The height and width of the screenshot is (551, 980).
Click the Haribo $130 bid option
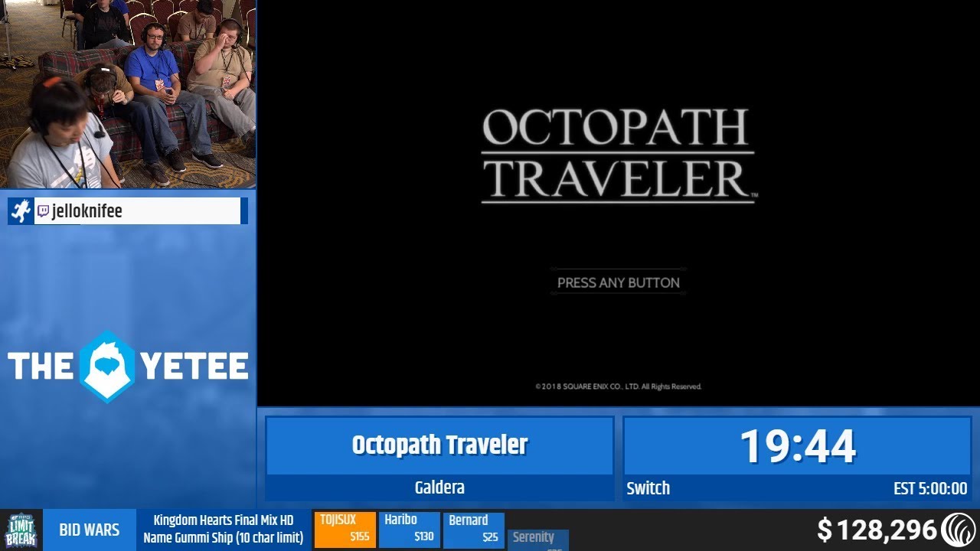(x=409, y=530)
